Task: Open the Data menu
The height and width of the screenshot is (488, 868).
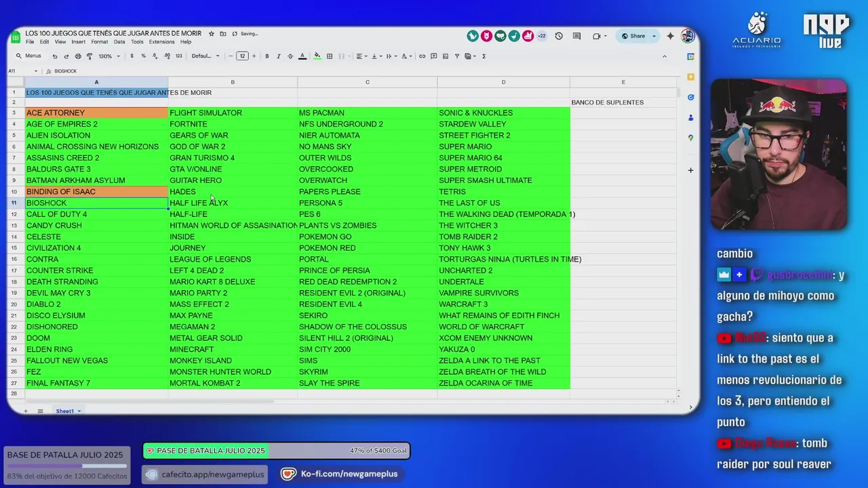Action: [x=119, y=42]
